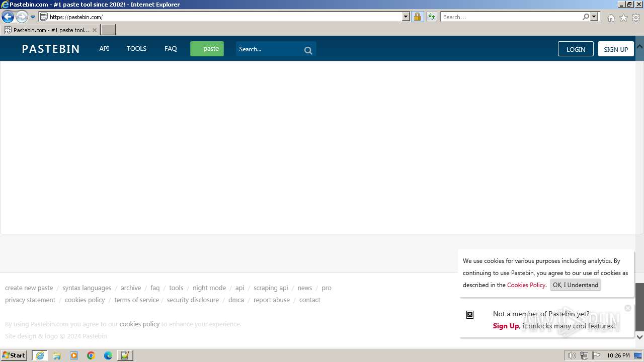Click the SIGN UP button
Image resolution: width=644 pixels, height=362 pixels.
(616, 49)
